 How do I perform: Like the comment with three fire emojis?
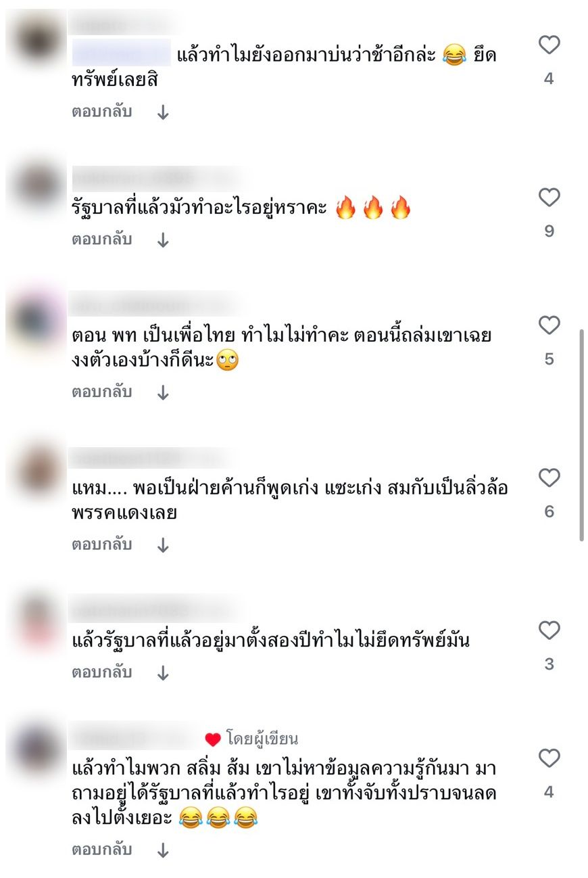click(549, 198)
